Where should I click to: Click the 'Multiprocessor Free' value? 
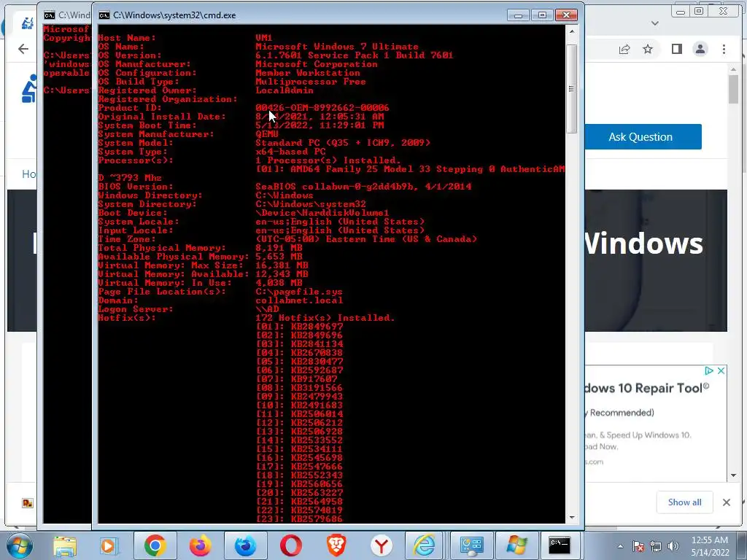click(x=311, y=82)
